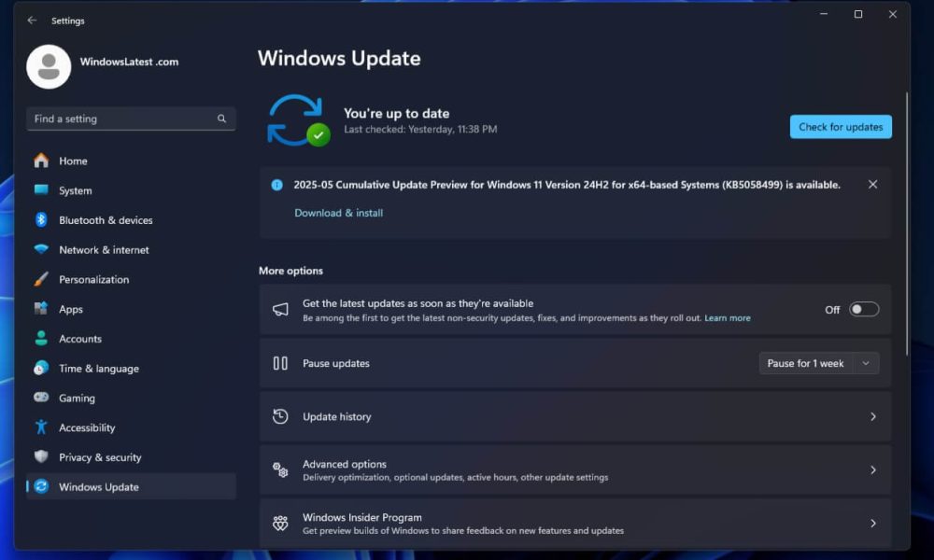Select the Privacy & security shield icon
The image size is (934, 560).
click(x=42, y=457)
